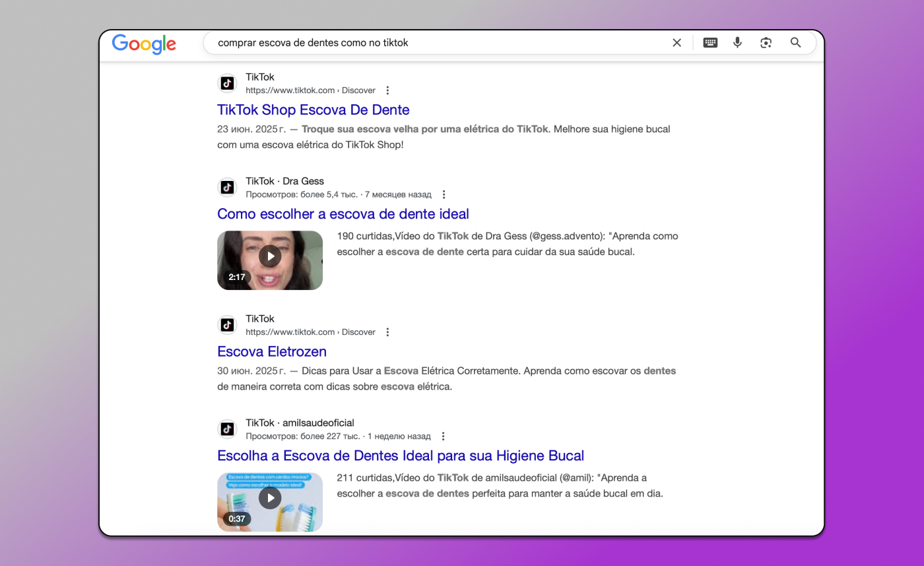Click 'Просмотров: более 5,4 тыс.' text
This screenshot has width=924, height=566.
tap(302, 195)
